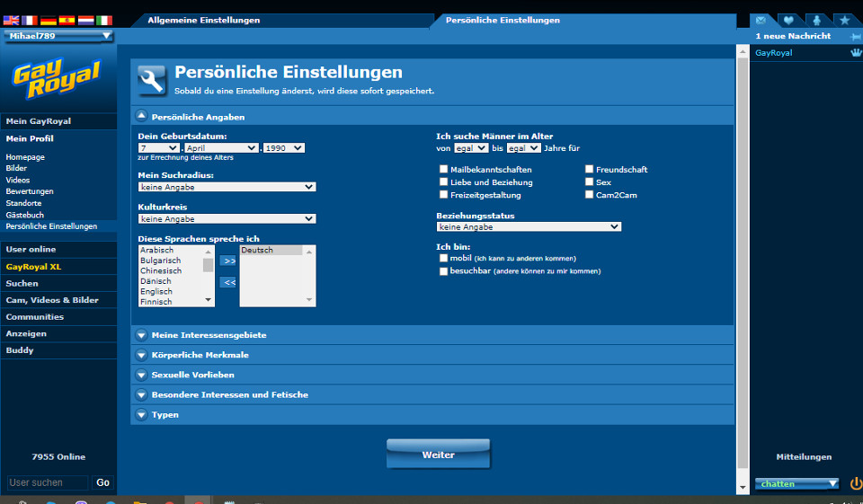Select the Spanish flag icon

pyautogui.click(x=67, y=20)
